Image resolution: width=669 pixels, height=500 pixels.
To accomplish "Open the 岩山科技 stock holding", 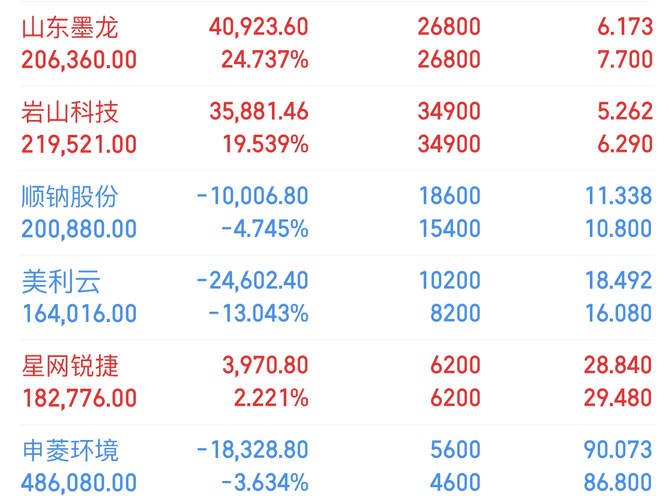I will tap(337, 128).
